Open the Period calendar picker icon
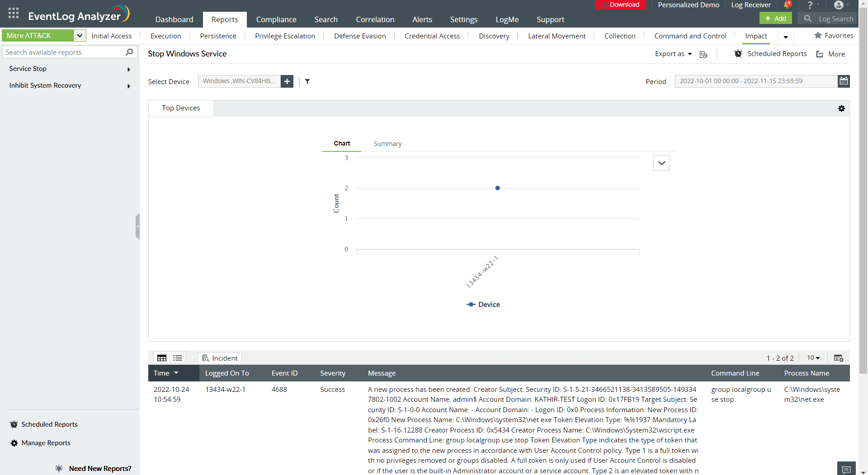868x475 pixels. pos(844,81)
